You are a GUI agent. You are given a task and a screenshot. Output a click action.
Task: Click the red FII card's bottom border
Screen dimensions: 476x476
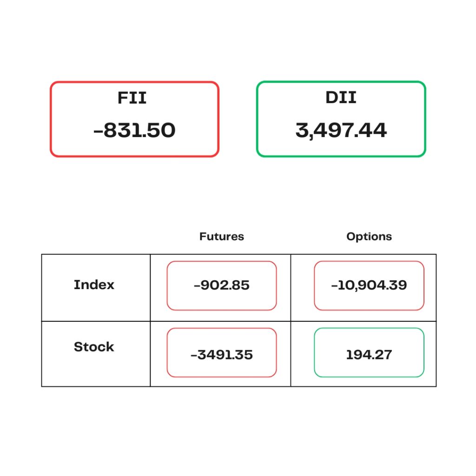[x=134, y=156]
